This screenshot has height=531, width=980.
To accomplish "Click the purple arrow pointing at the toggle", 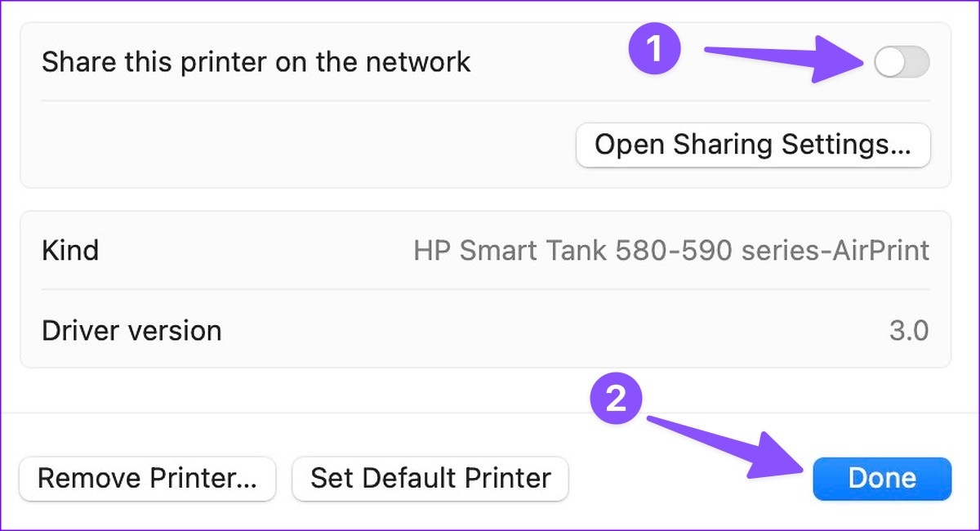I will 776,59.
